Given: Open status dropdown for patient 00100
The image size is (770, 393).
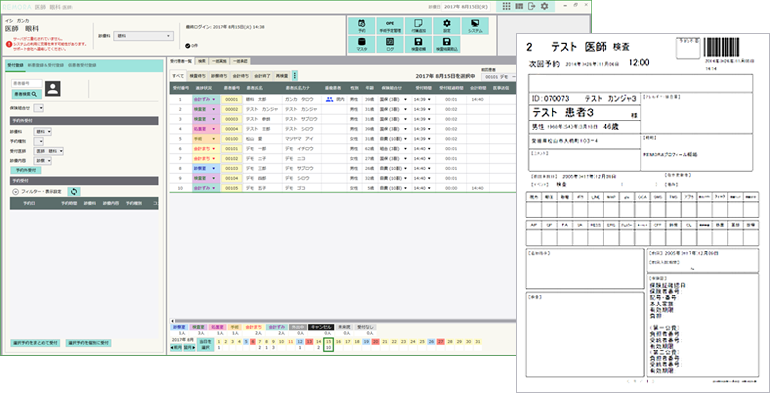Looking at the screenshot, I should click(x=205, y=139).
